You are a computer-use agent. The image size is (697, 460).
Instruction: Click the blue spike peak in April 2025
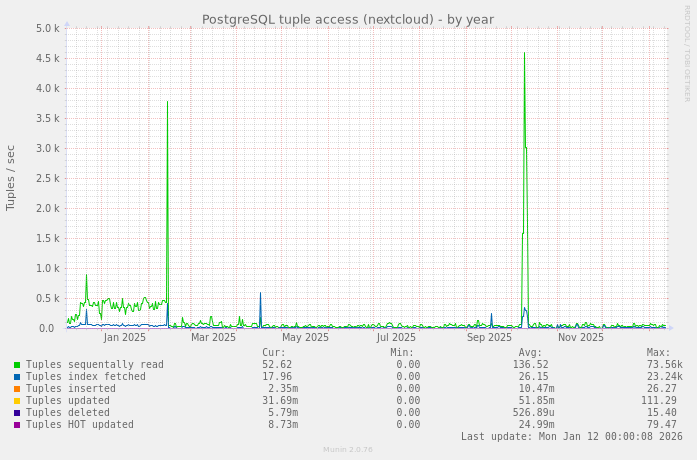pos(260,292)
